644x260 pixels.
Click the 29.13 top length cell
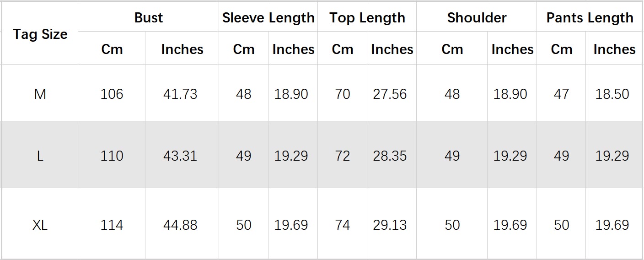(390, 225)
